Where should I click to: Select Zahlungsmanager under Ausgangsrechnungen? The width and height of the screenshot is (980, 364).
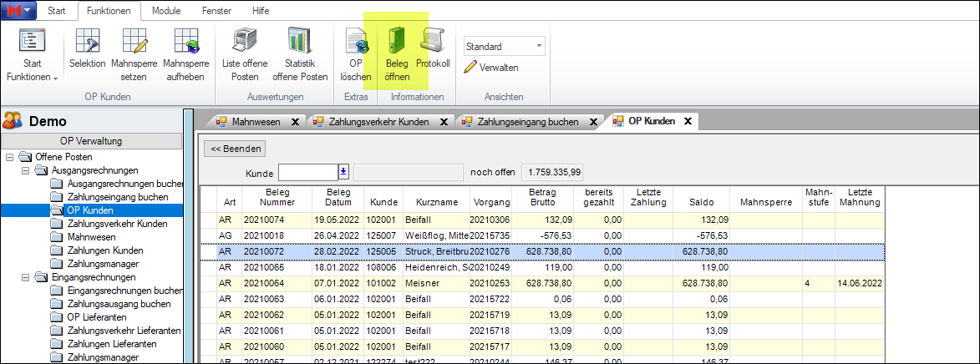[x=104, y=264]
